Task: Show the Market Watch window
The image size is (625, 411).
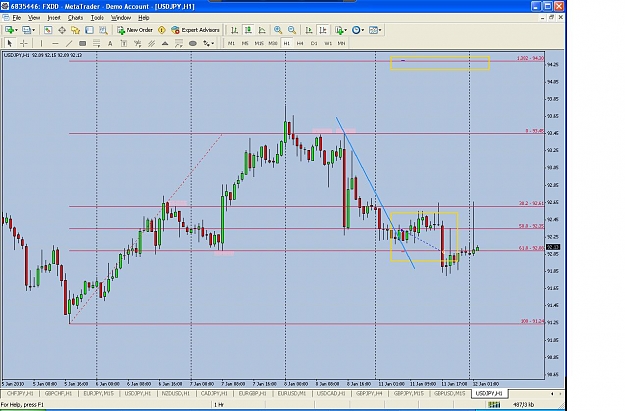Action: pyautogui.click(x=48, y=30)
